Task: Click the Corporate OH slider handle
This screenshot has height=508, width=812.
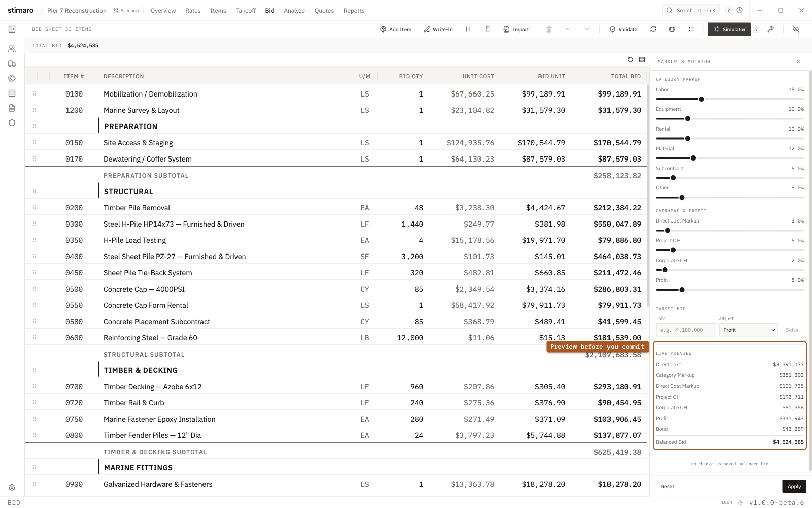Action: coord(665,270)
